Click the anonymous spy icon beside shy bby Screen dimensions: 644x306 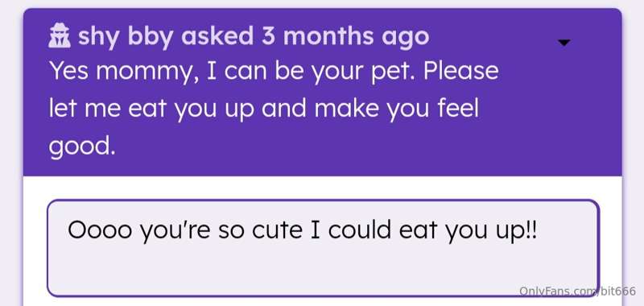pyautogui.click(x=60, y=36)
